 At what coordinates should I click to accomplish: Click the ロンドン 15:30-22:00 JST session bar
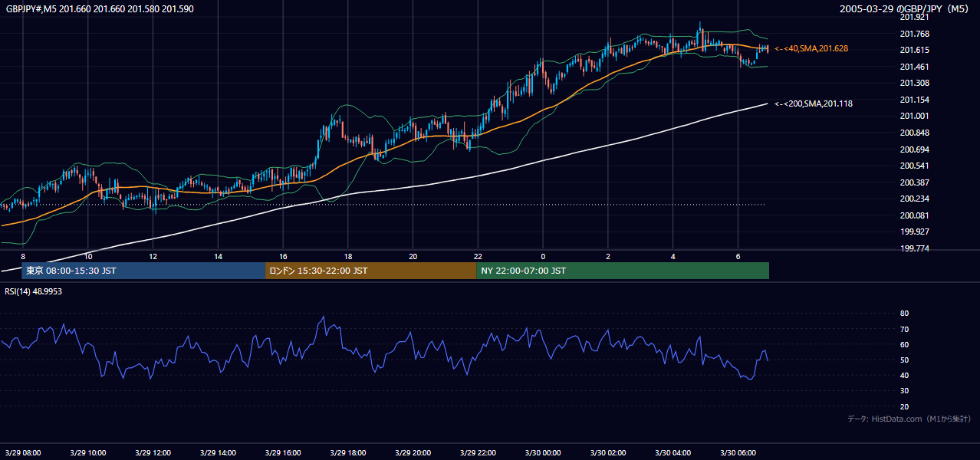(x=370, y=271)
